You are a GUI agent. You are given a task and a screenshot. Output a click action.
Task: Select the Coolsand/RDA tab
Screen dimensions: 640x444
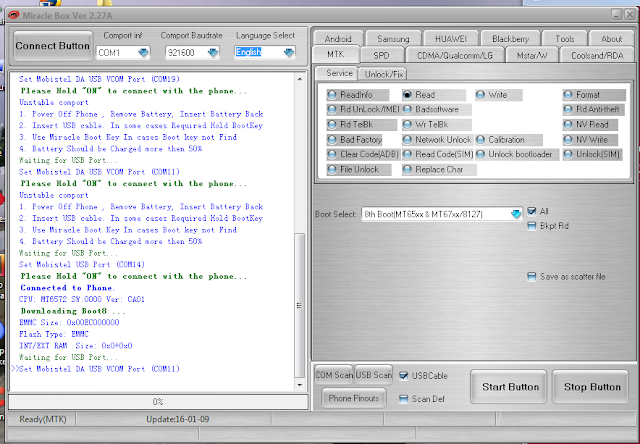tap(597, 55)
